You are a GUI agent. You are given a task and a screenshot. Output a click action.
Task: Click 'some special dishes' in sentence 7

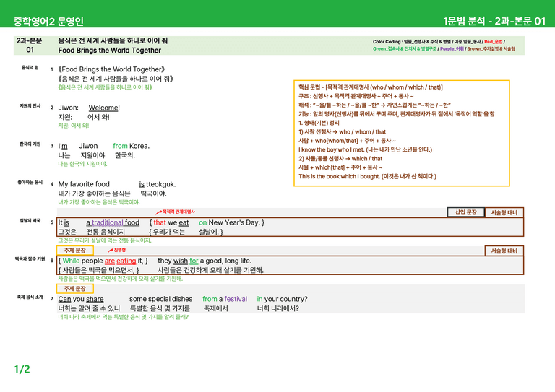click(160, 299)
